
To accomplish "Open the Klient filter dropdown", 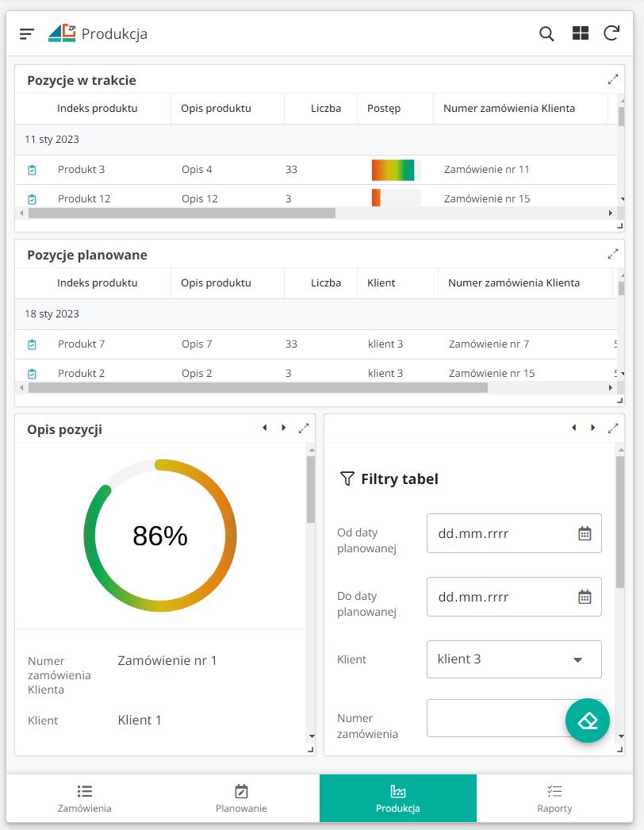I will click(514, 659).
